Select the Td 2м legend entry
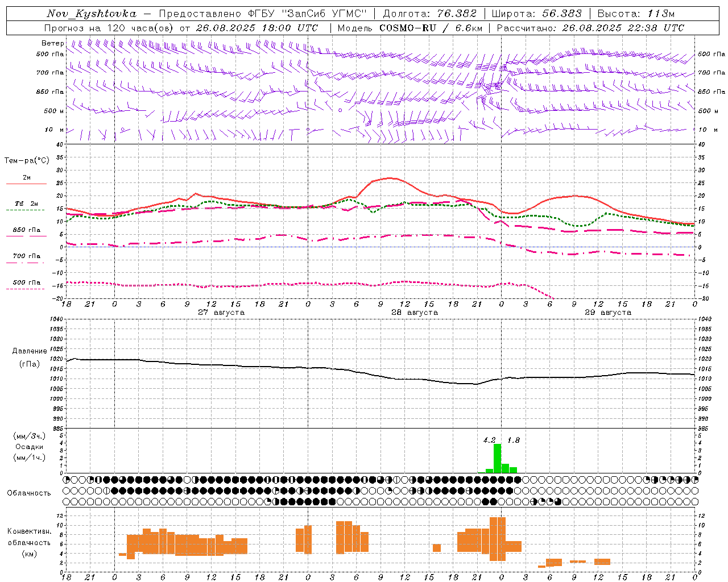728x582 pixels. click(x=26, y=203)
